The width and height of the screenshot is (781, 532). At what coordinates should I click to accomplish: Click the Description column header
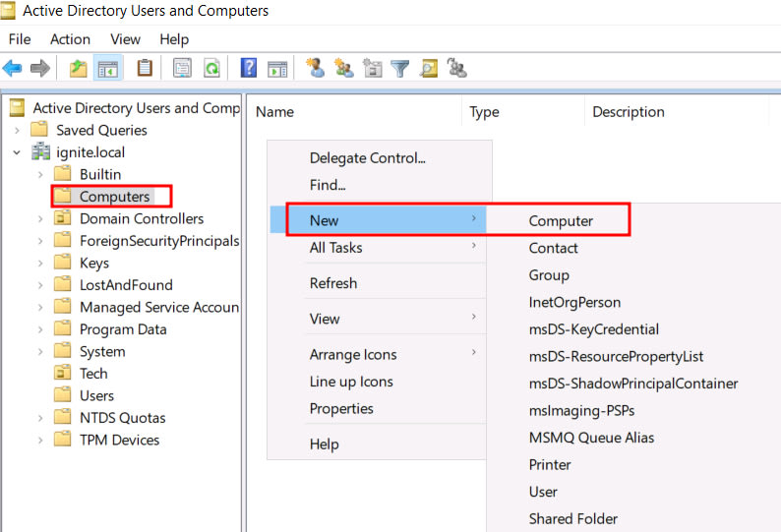(628, 112)
